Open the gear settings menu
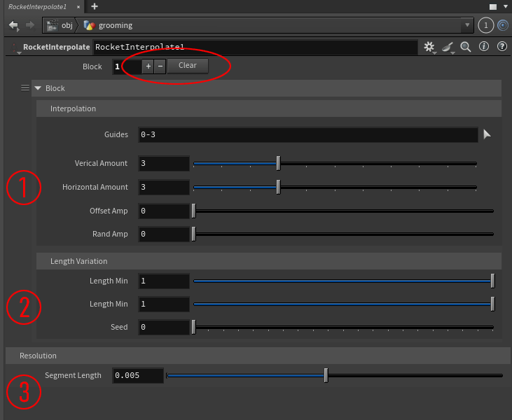The image size is (512, 420). [x=429, y=47]
